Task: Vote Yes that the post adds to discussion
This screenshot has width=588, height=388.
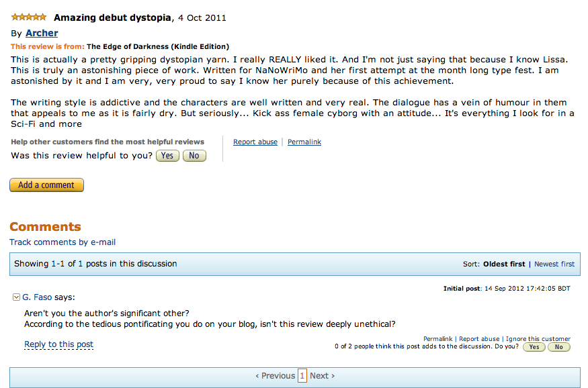Action: 534,347
